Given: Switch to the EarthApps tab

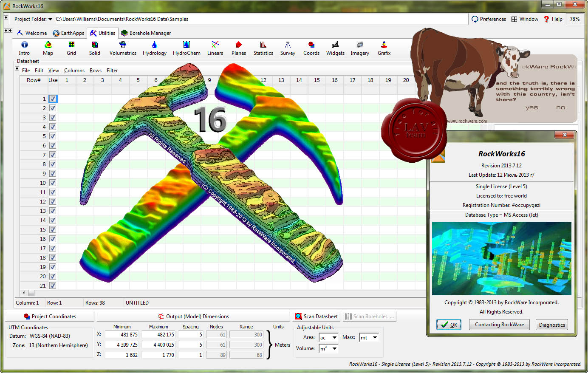Looking at the screenshot, I should point(68,33).
